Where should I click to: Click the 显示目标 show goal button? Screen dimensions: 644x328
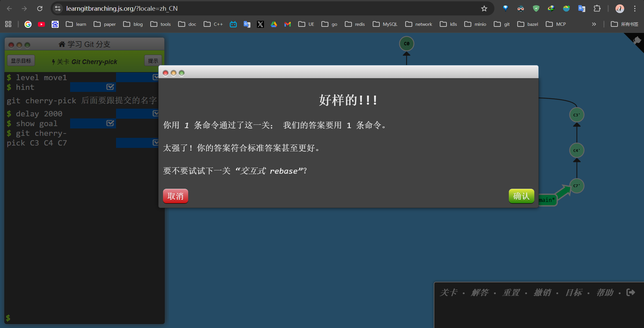tap(21, 61)
